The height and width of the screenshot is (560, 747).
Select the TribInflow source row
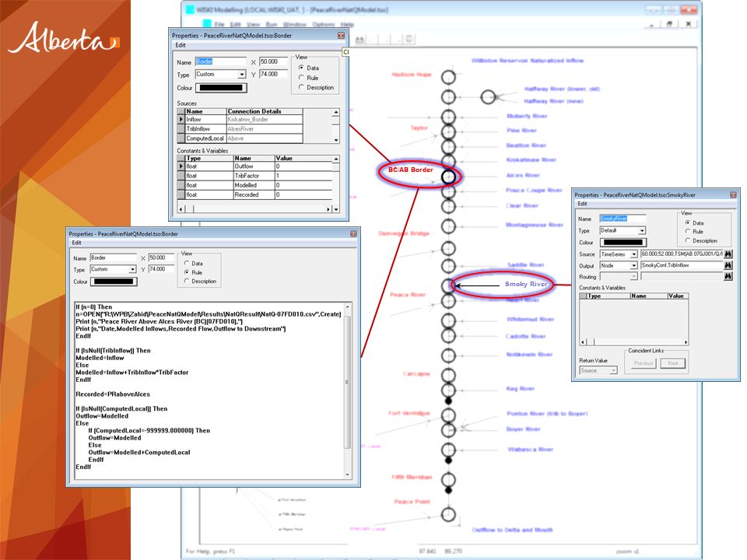click(x=240, y=129)
